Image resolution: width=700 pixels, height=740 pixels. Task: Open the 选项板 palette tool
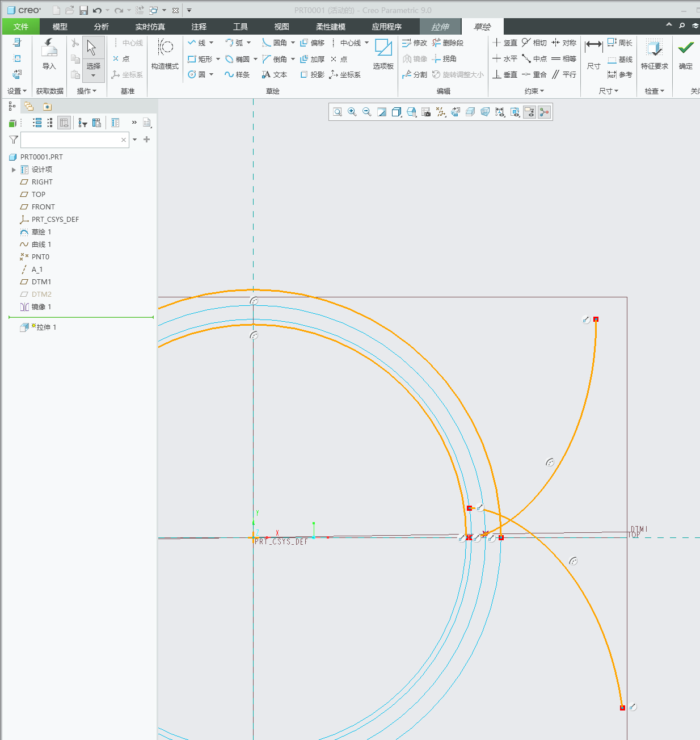(383, 54)
